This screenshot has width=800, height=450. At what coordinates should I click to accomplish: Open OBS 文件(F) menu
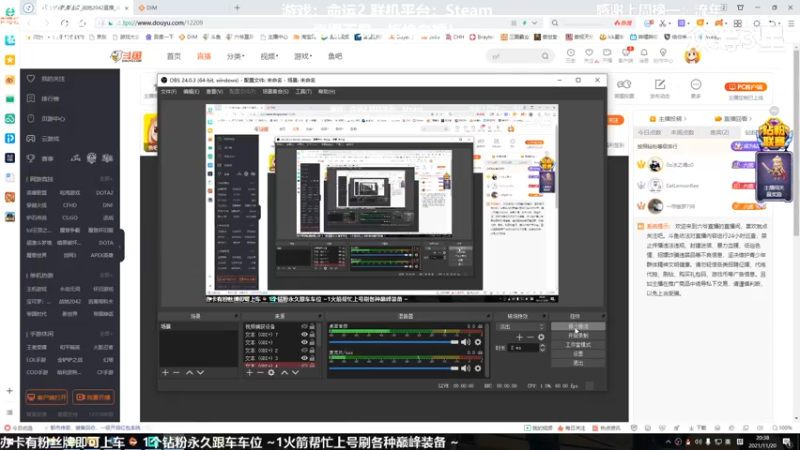point(168,92)
